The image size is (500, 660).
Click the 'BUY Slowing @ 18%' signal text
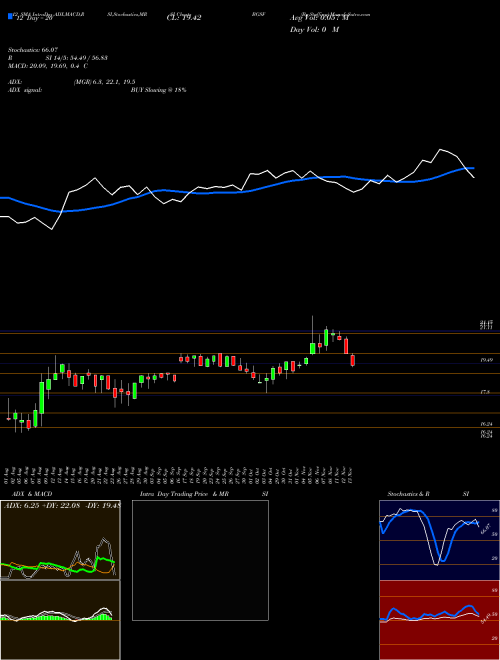[158, 90]
